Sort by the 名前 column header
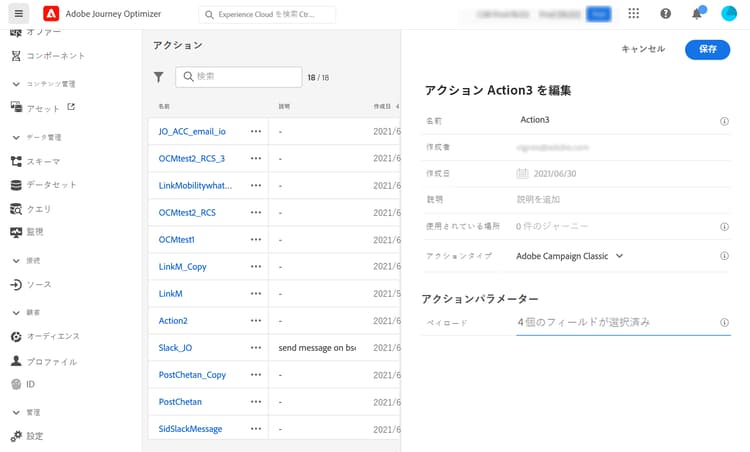 (x=164, y=106)
